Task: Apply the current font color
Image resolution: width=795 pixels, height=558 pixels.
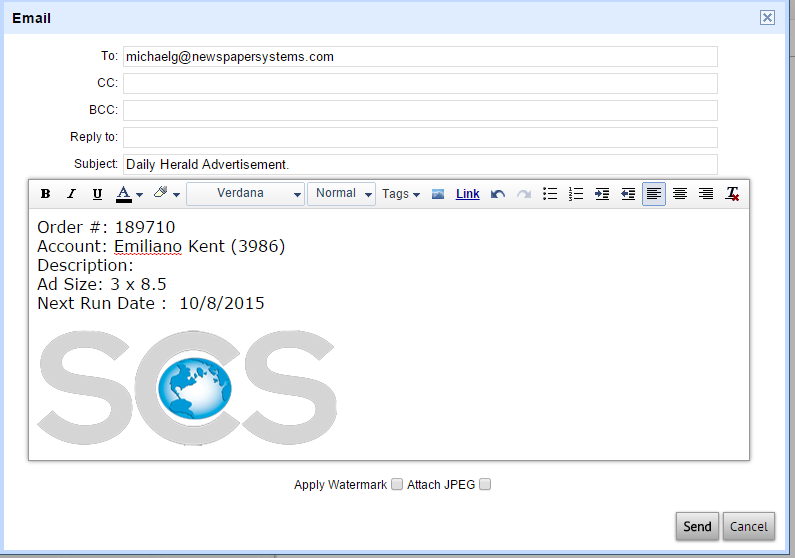Action: click(x=124, y=194)
